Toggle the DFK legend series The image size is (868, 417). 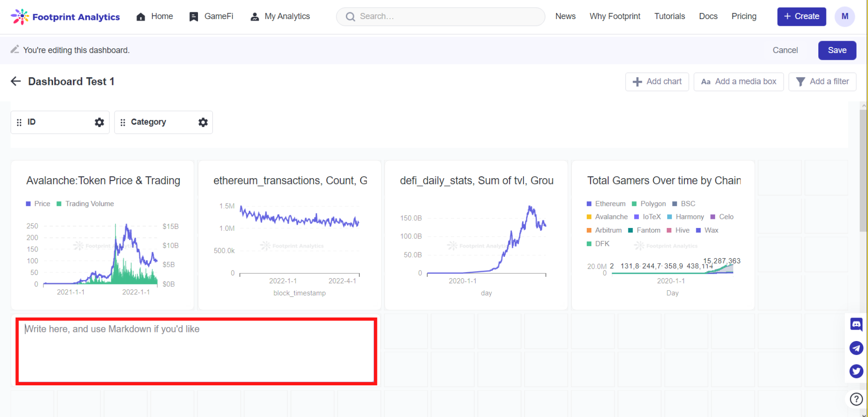click(598, 243)
